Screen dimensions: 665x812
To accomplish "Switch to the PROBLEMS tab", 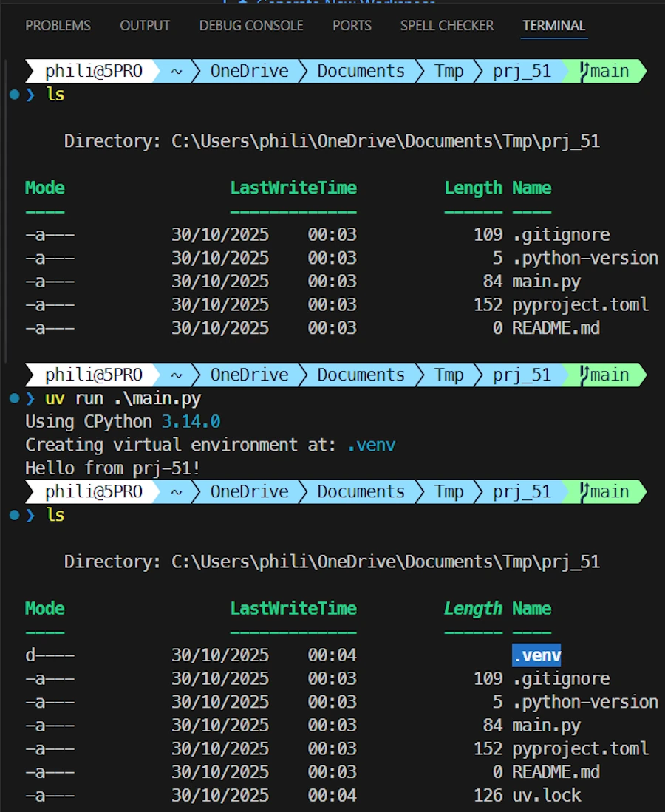I will click(58, 25).
